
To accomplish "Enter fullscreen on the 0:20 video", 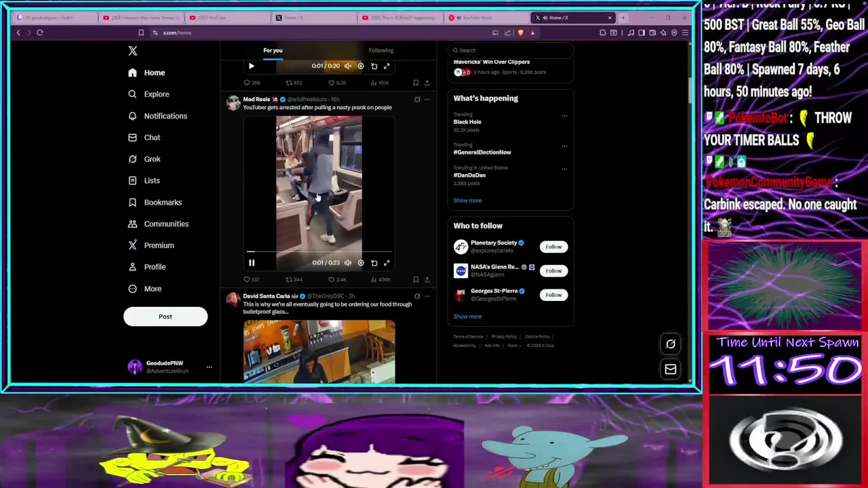I will pyautogui.click(x=387, y=66).
